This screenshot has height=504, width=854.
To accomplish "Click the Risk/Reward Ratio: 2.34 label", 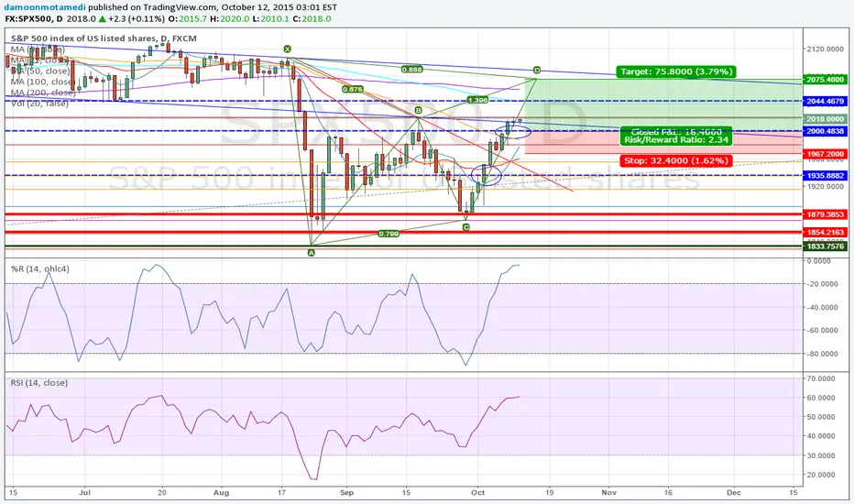I will [x=676, y=139].
